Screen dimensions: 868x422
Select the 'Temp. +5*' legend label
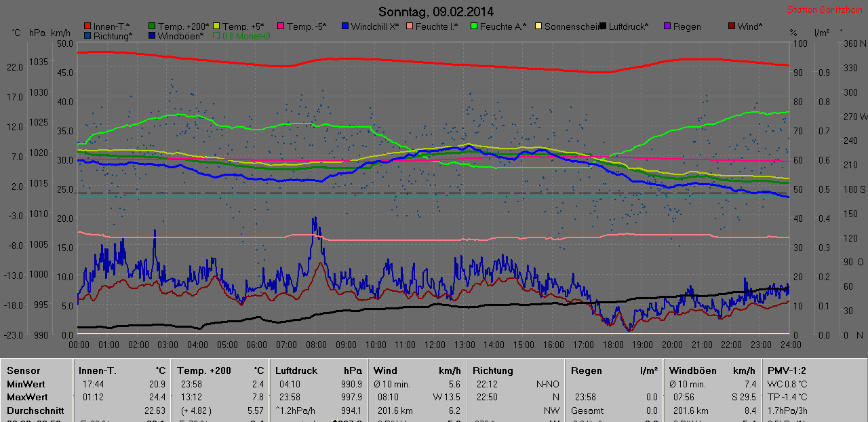[242, 26]
